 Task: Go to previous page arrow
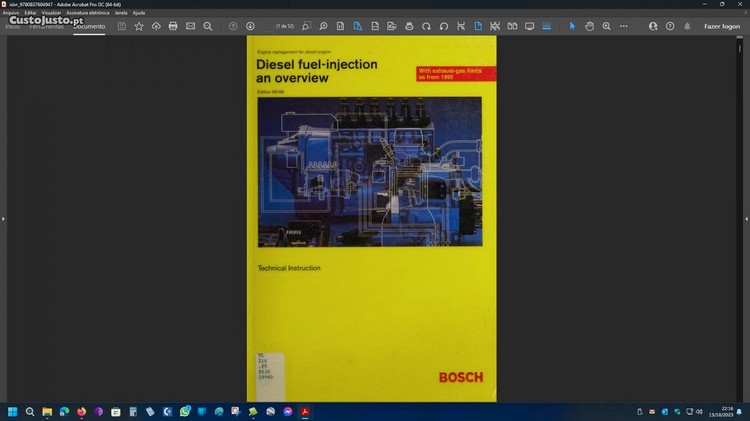tap(233, 26)
